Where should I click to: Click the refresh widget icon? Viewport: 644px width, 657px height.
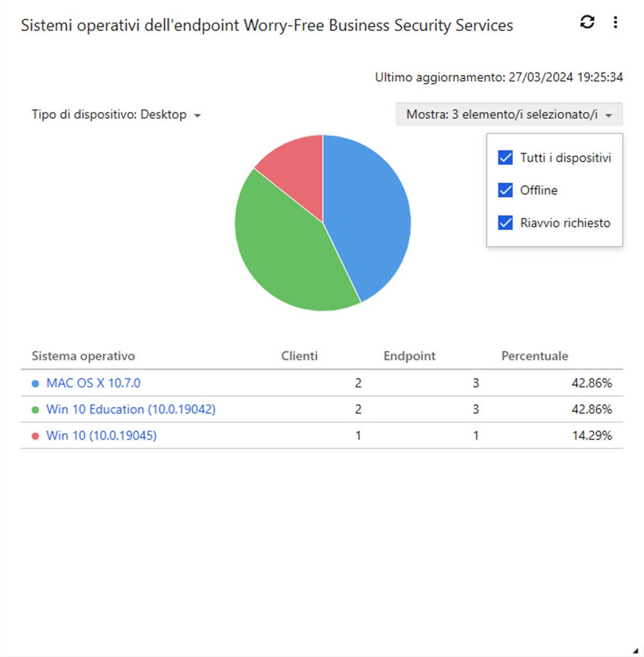(587, 22)
